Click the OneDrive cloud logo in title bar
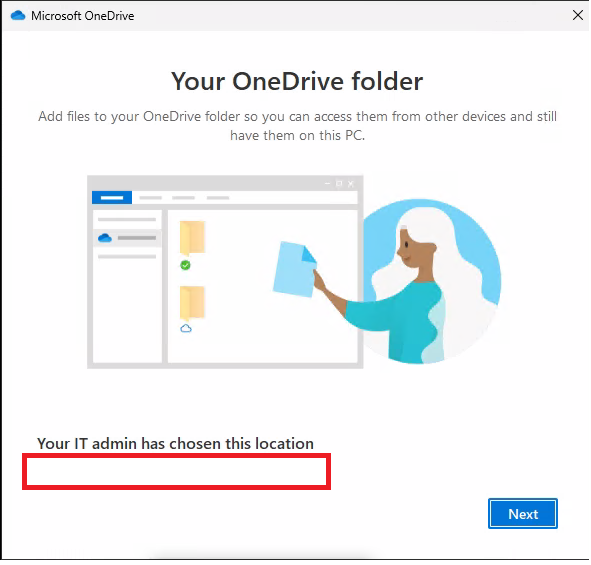This screenshot has width=591, height=565. point(18,15)
